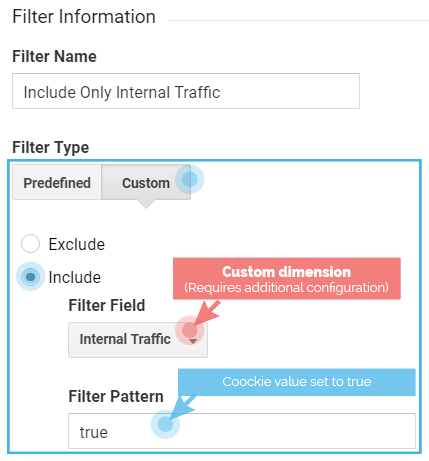Click the blue highlight dot beside Custom tab

(190, 179)
